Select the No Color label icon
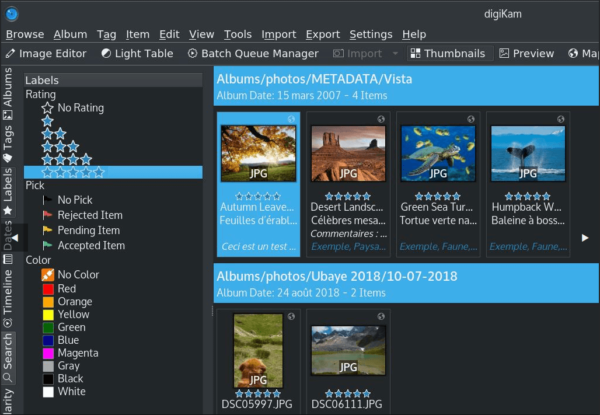Screen dimensions: 600x415 pyautogui.click(x=48, y=275)
